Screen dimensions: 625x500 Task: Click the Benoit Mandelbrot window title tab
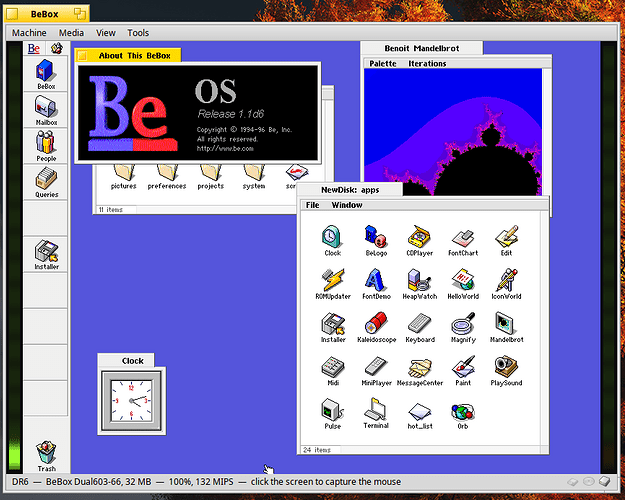point(421,48)
